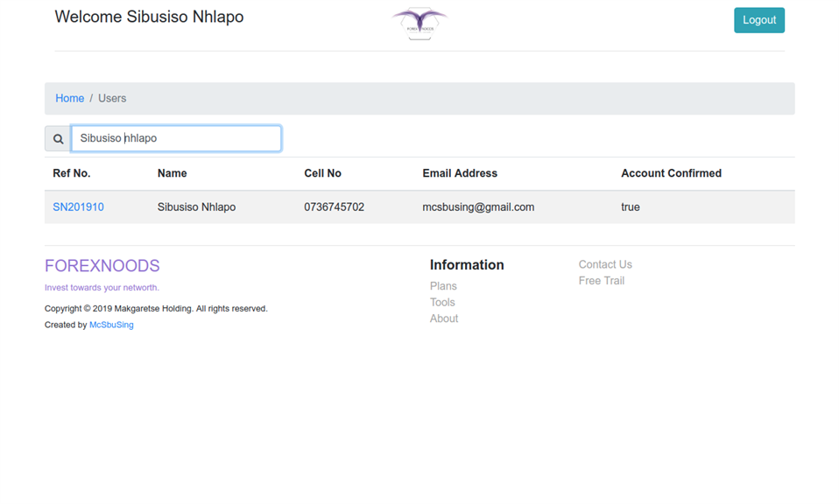Focus the user search input field

click(x=176, y=138)
